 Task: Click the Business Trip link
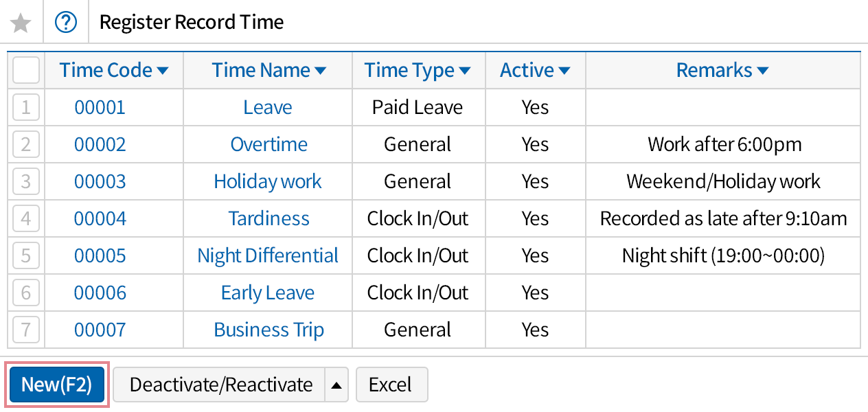pos(269,330)
